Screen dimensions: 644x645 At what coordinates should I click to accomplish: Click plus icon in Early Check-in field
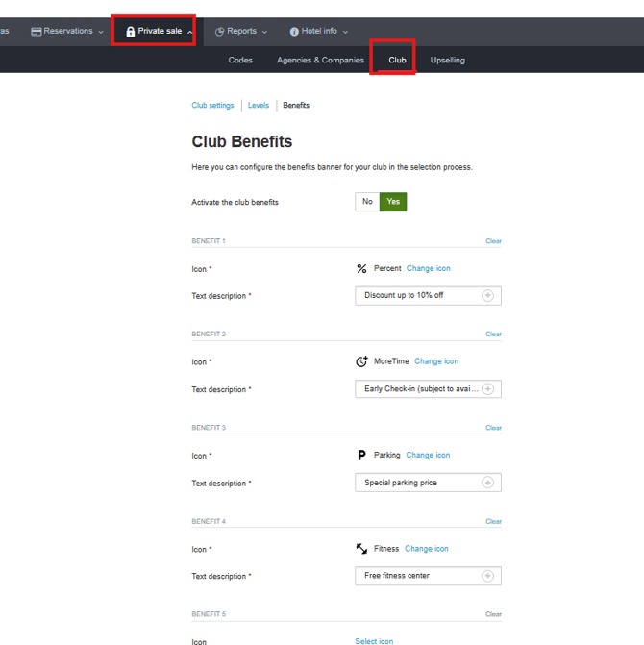click(x=487, y=388)
